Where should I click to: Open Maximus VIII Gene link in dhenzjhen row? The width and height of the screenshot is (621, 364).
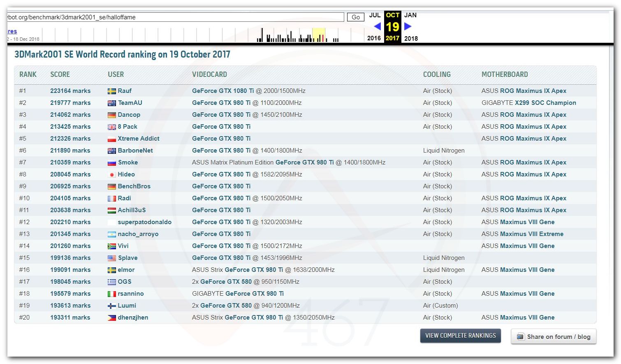click(527, 318)
